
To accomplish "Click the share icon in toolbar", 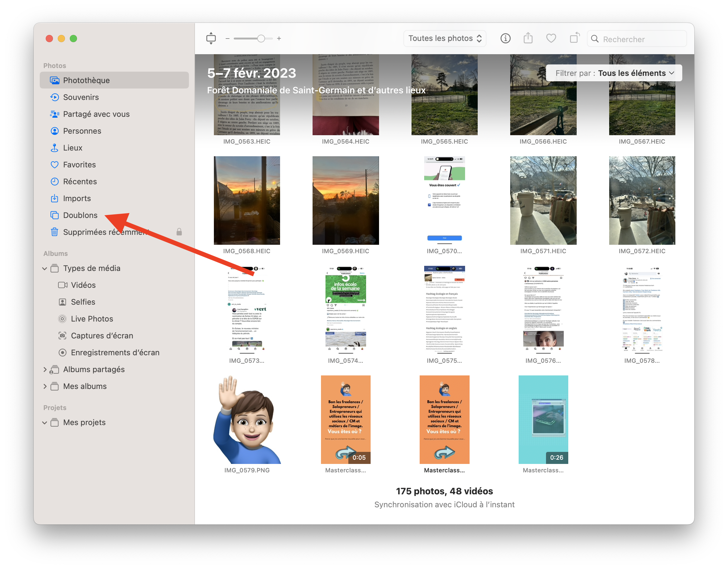I will tap(528, 38).
